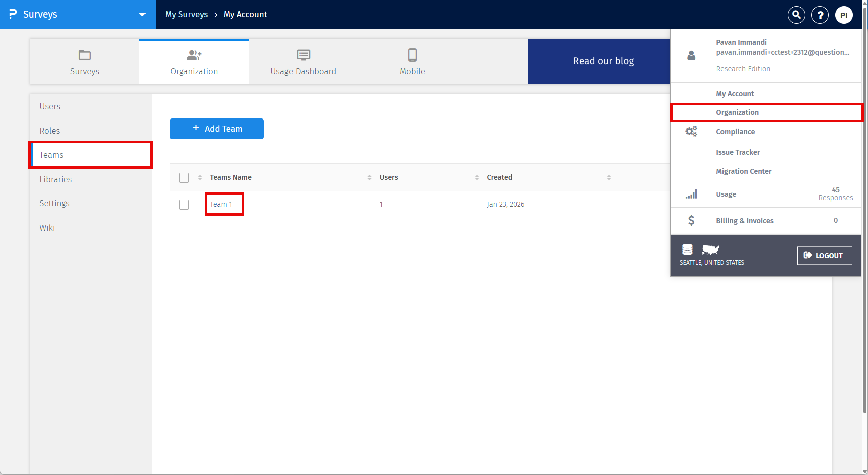Switch to the Organization tab

click(194, 61)
